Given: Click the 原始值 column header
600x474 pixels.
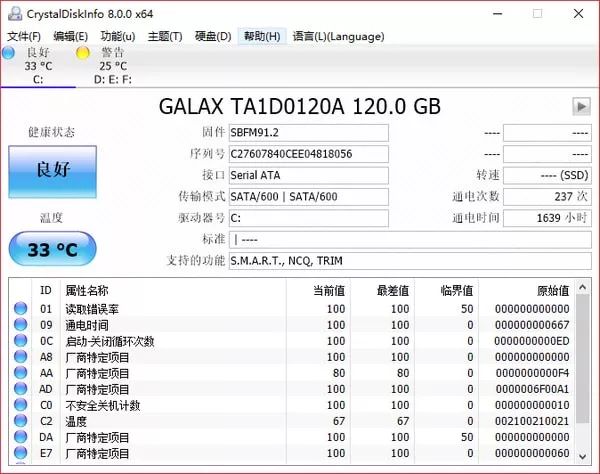Looking at the screenshot, I should (526, 290).
